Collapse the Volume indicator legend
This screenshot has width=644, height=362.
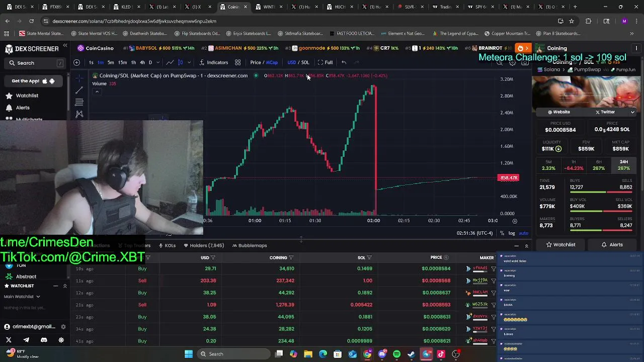97,92
